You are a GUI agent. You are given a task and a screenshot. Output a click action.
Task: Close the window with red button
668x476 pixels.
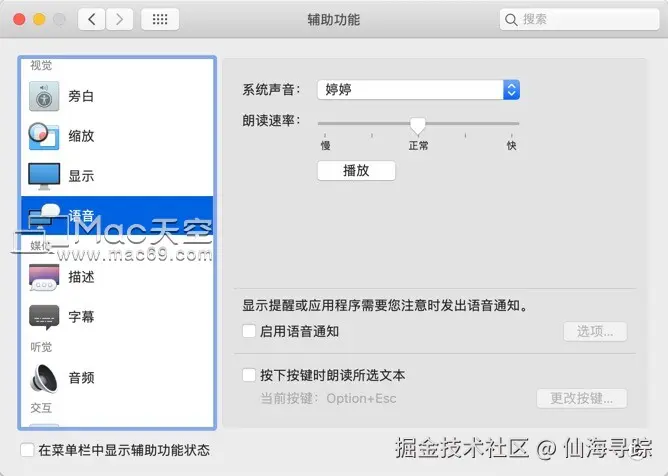click(x=19, y=20)
